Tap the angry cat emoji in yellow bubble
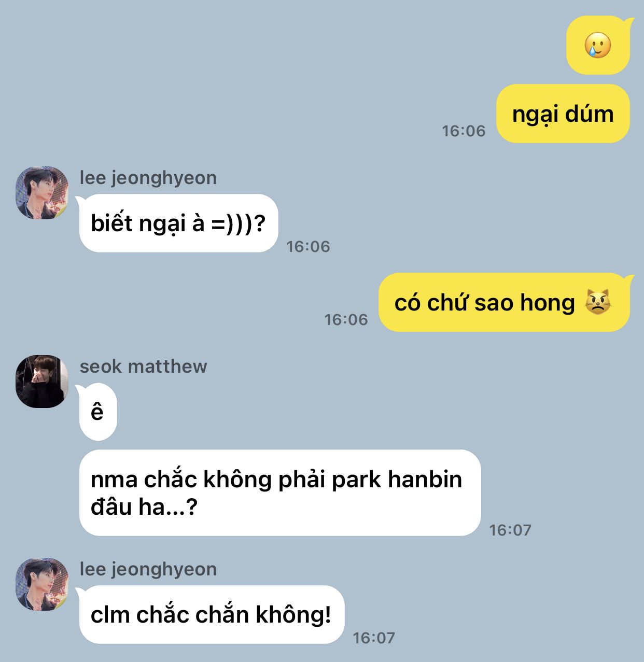This screenshot has height=662, width=644. pos(597,302)
